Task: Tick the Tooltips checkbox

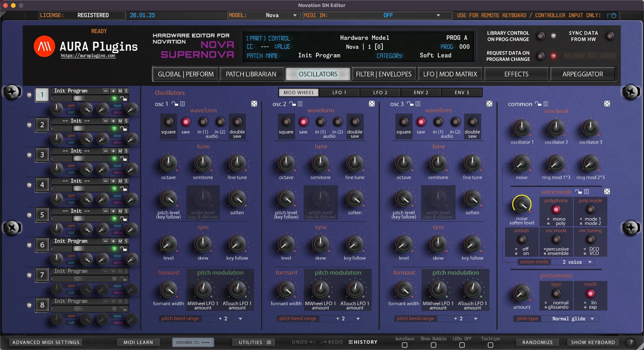Action: 490,345
